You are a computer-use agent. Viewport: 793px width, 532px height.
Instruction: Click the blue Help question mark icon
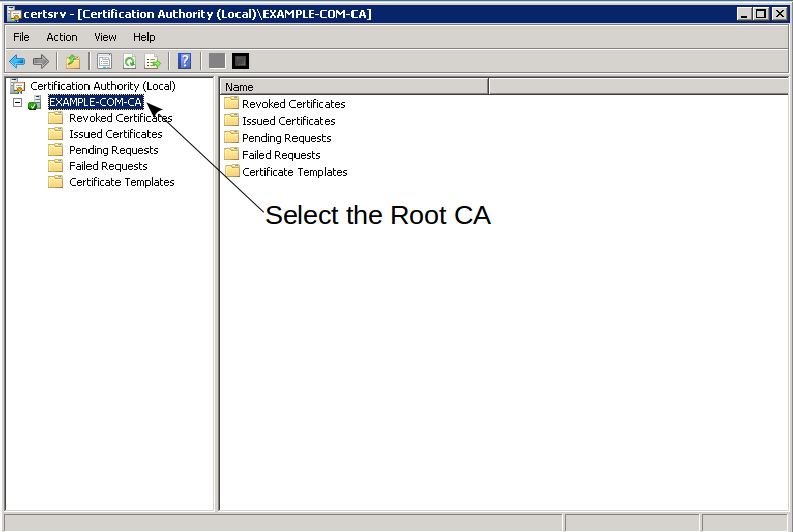tap(184, 61)
